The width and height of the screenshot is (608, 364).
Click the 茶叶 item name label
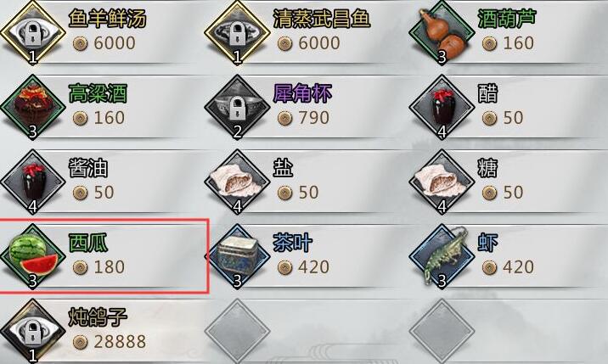coord(292,243)
